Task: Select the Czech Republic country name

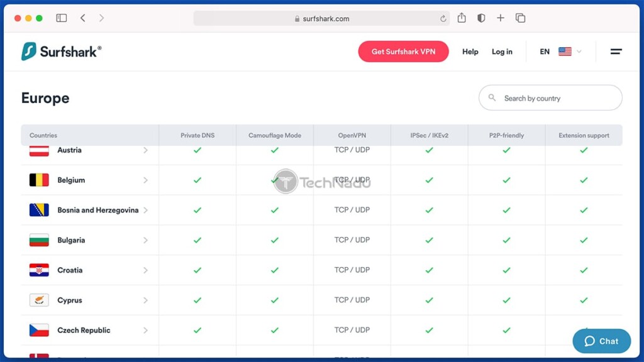Action: [x=84, y=331]
